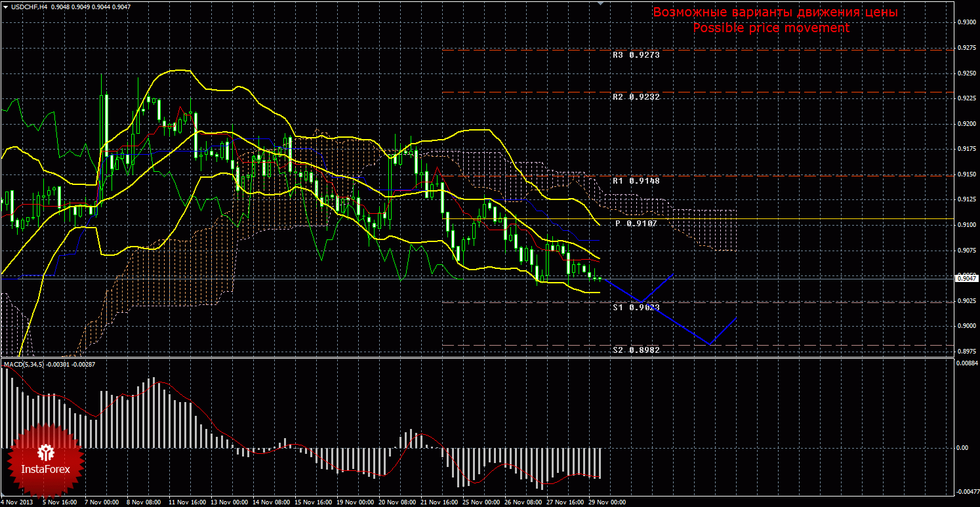Select the S2 0.8982 support label

(636, 350)
